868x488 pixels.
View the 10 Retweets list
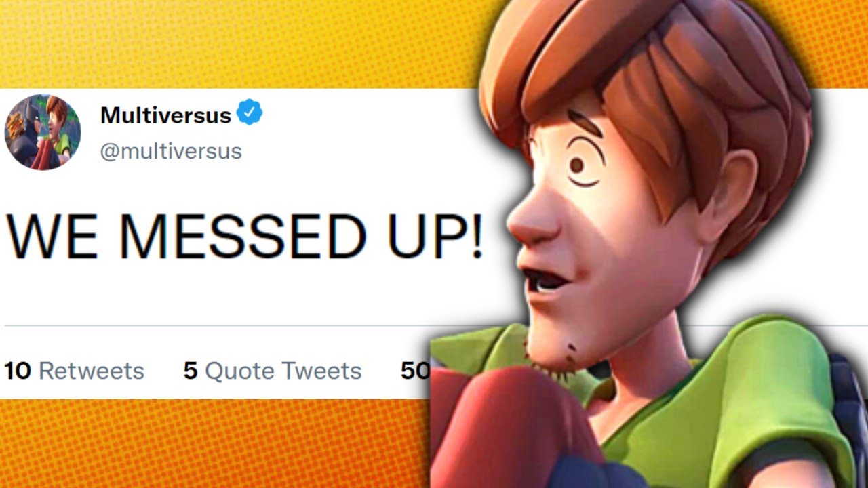(x=74, y=371)
